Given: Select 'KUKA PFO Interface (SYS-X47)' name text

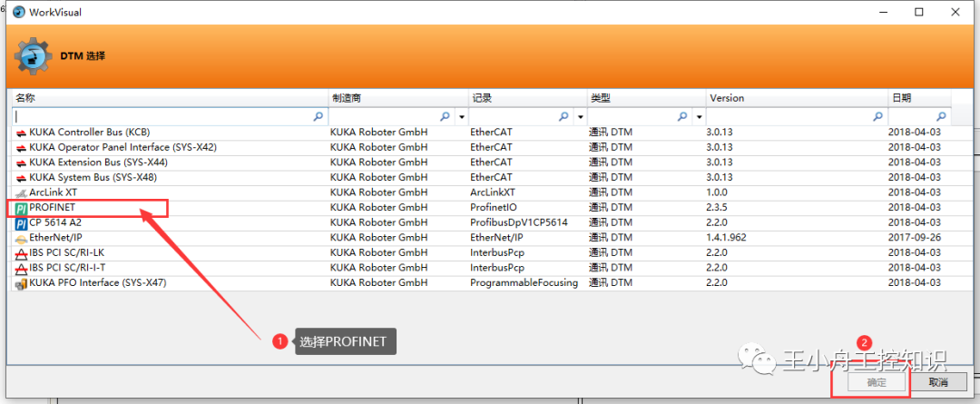Looking at the screenshot, I should point(98,282).
